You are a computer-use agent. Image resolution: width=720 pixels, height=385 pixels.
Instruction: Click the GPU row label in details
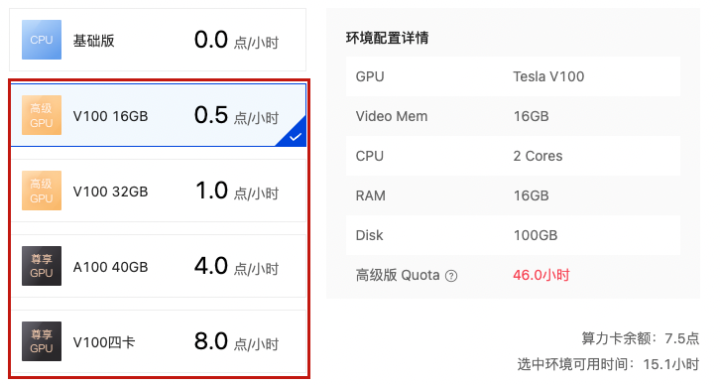tap(370, 76)
